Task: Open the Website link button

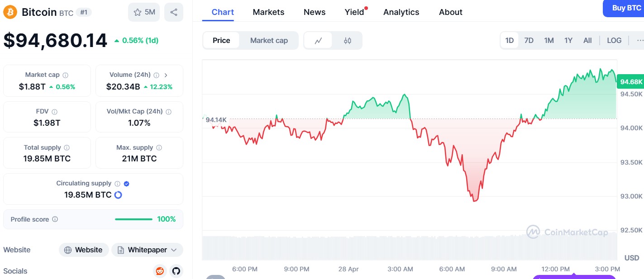Action: pyautogui.click(x=84, y=250)
